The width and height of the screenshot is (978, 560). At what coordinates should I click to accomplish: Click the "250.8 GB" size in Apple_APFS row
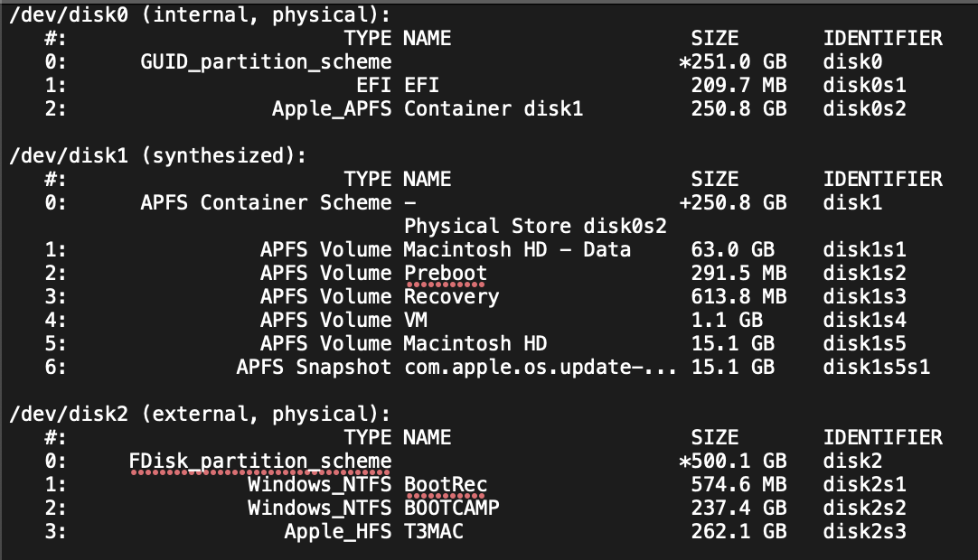click(738, 109)
